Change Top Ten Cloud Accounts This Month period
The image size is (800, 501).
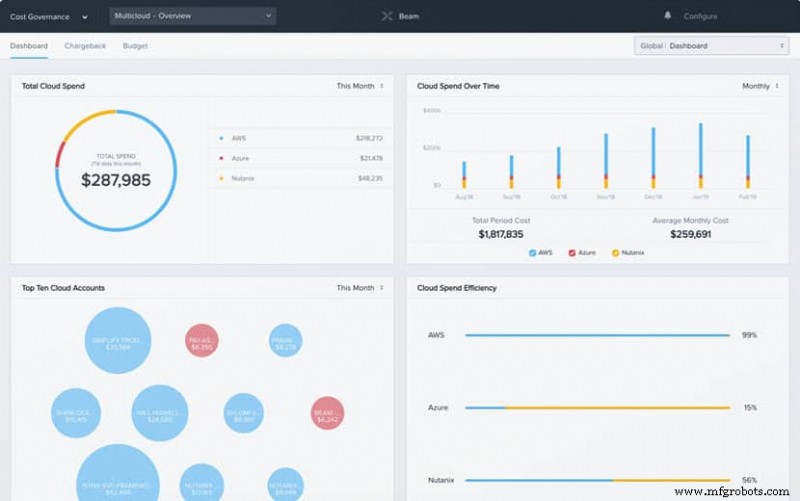point(360,288)
